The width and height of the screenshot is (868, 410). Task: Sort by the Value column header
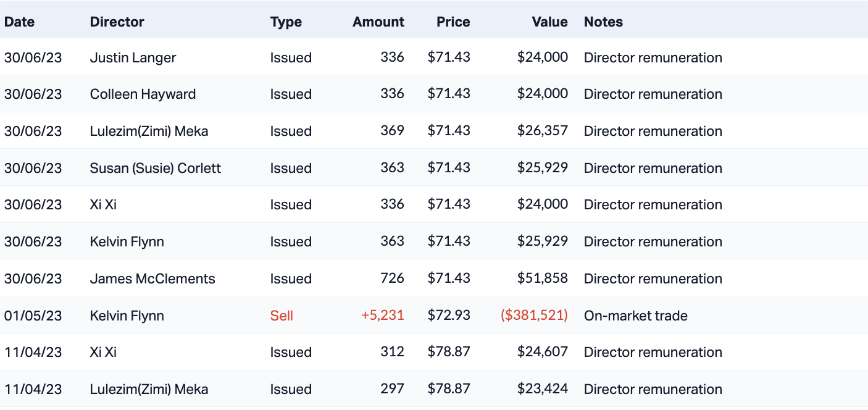click(x=549, y=22)
